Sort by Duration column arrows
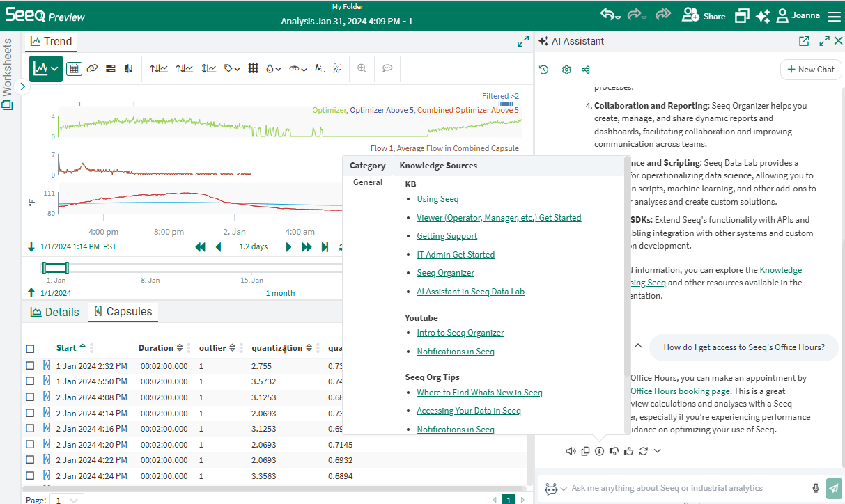845x504 pixels. (x=180, y=348)
